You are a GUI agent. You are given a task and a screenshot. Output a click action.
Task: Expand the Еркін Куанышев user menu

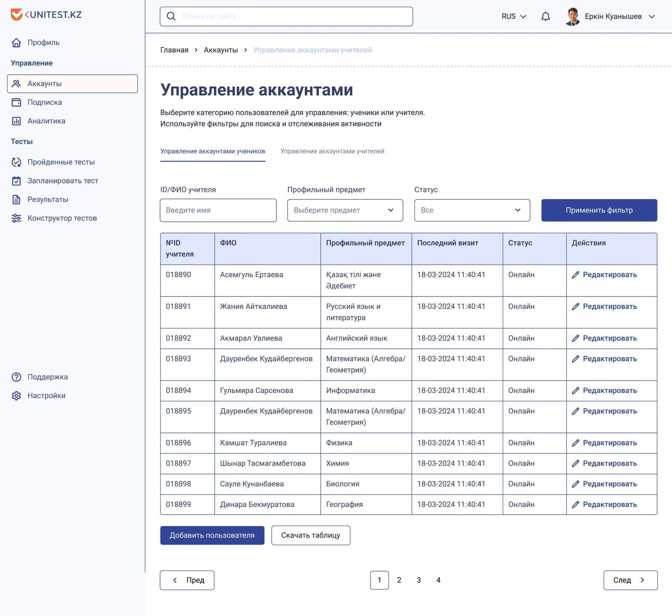click(x=619, y=16)
